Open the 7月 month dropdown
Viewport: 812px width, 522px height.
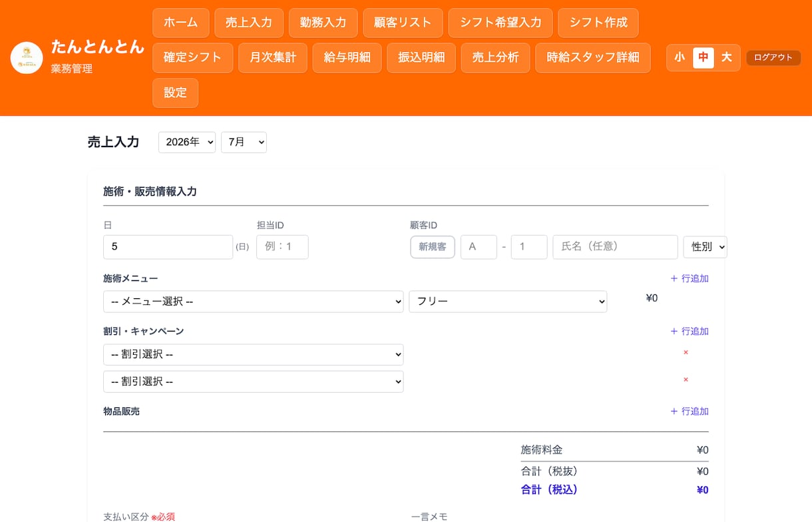(x=244, y=142)
